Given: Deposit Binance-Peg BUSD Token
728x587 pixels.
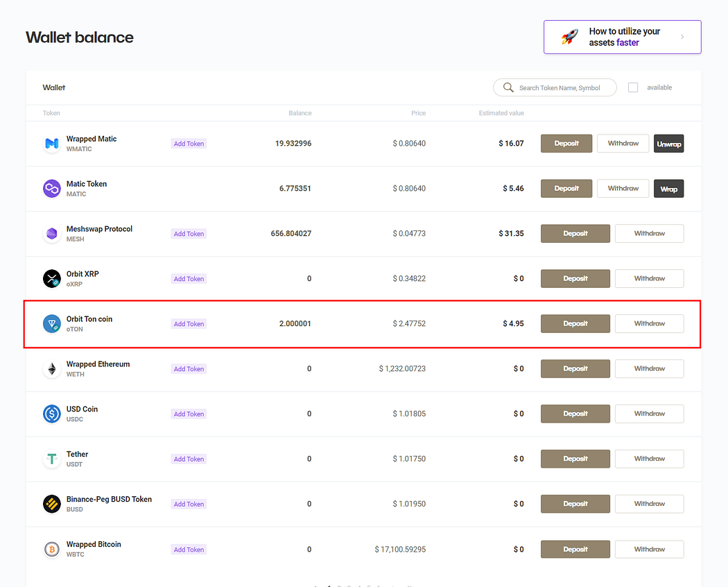Looking at the screenshot, I should [x=575, y=504].
